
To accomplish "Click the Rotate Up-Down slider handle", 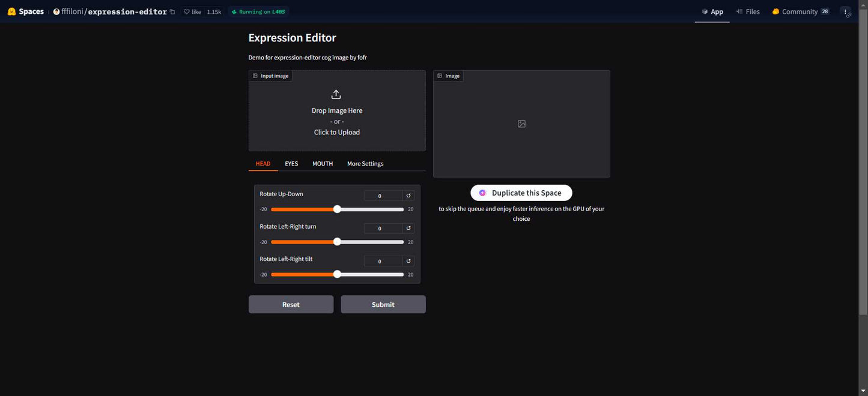I will [x=337, y=209].
